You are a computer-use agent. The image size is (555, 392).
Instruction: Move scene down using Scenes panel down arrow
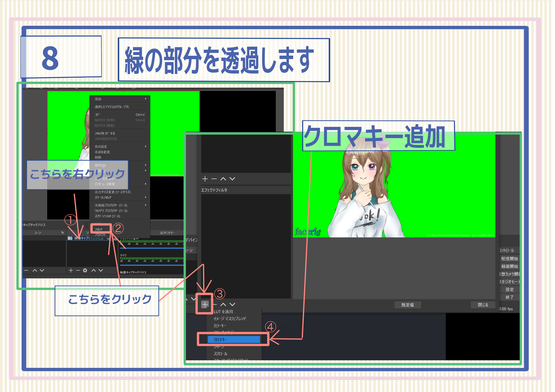(x=42, y=270)
